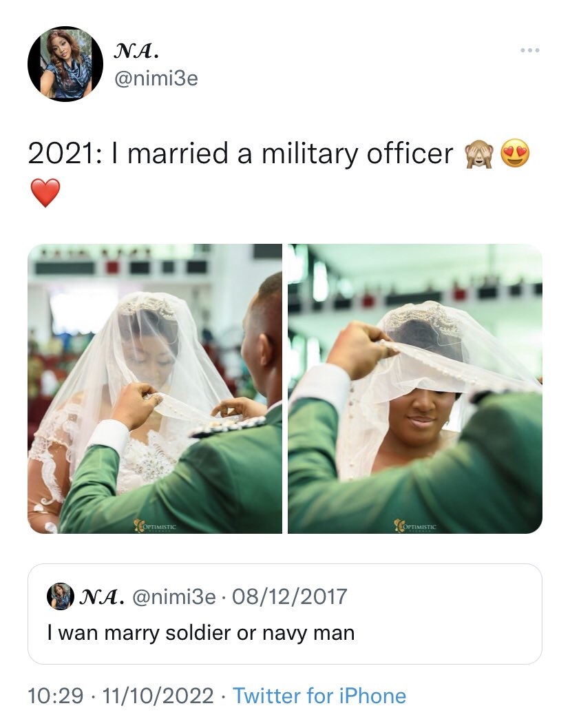This screenshot has height=728, width=570.
Task: Click the red heart emoji
Action: click(45, 192)
